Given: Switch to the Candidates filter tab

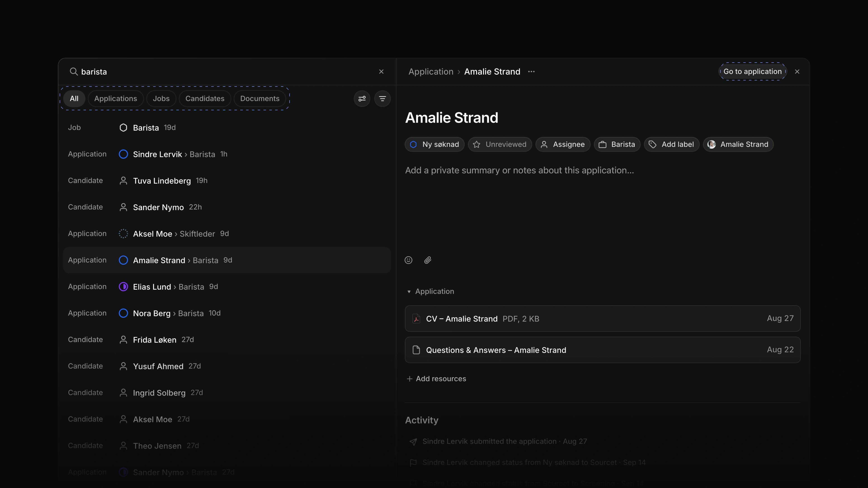Looking at the screenshot, I should click(205, 99).
